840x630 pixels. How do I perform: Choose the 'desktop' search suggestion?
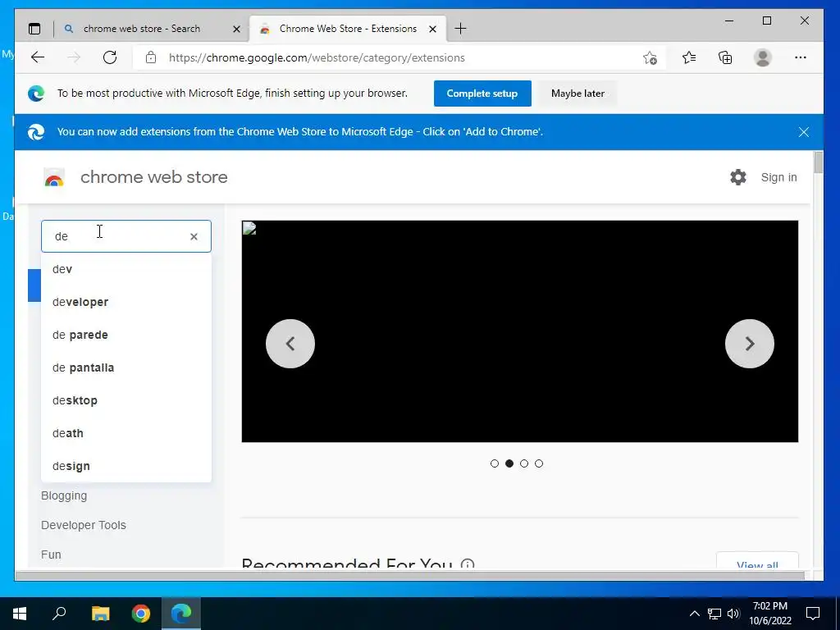click(x=126, y=400)
